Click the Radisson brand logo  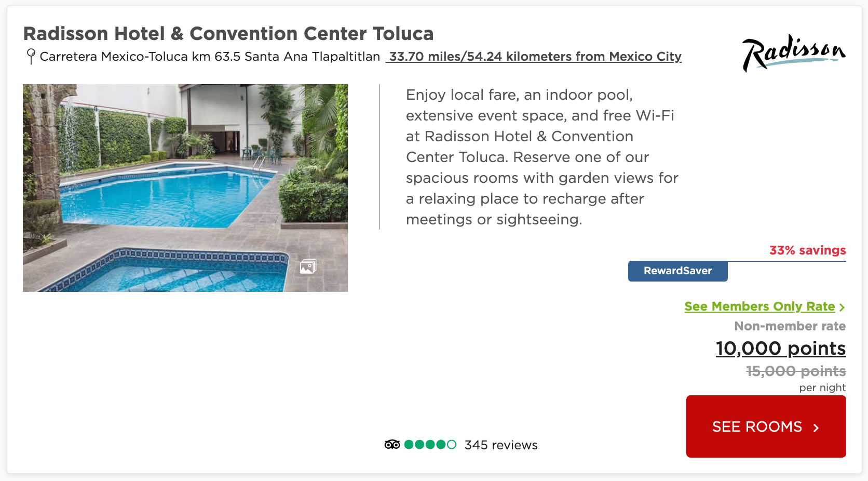794,53
